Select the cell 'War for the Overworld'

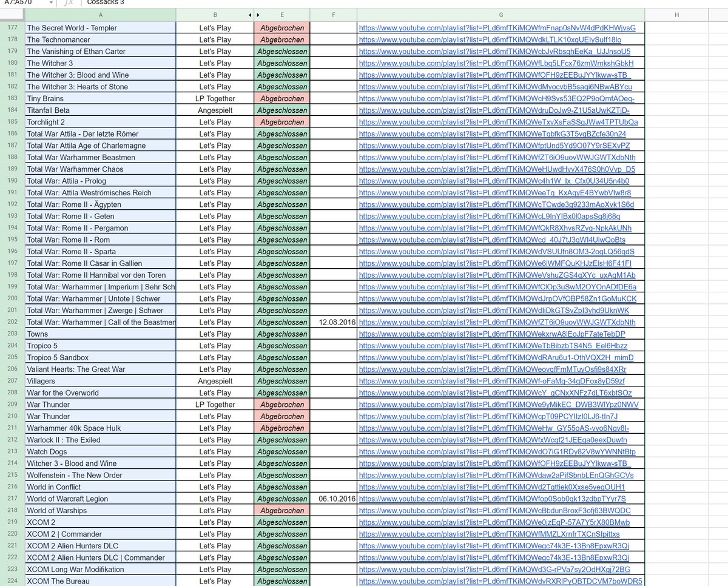click(x=100, y=392)
